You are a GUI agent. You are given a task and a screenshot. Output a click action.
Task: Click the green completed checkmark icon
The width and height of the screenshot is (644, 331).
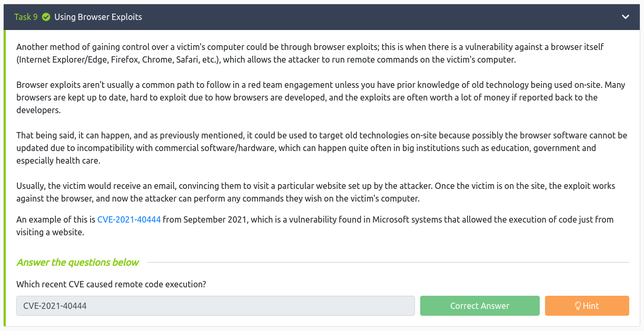[46, 17]
